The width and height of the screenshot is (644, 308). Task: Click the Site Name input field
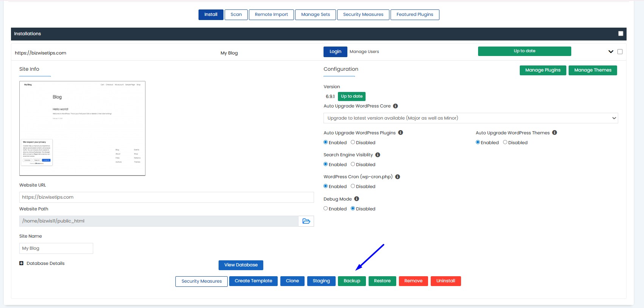[x=56, y=248]
